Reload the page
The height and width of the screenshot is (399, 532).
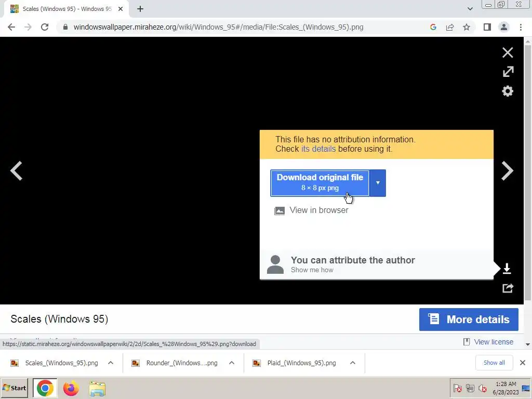pos(45,27)
